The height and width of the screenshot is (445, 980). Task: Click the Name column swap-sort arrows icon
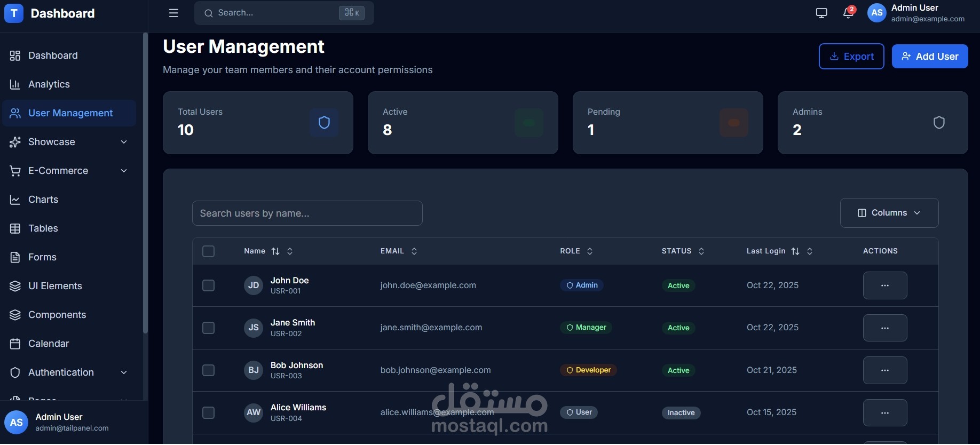pos(275,251)
